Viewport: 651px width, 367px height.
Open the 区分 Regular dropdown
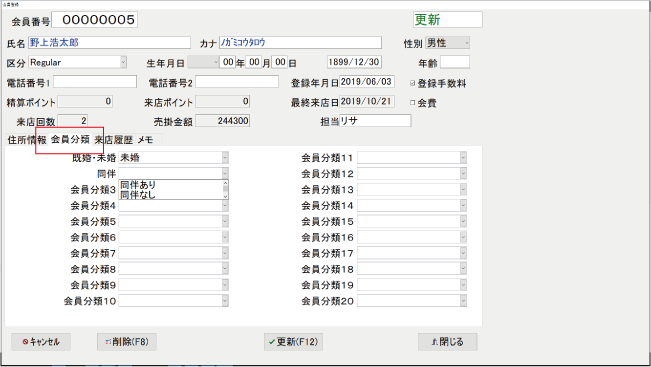pyautogui.click(x=123, y=62)
